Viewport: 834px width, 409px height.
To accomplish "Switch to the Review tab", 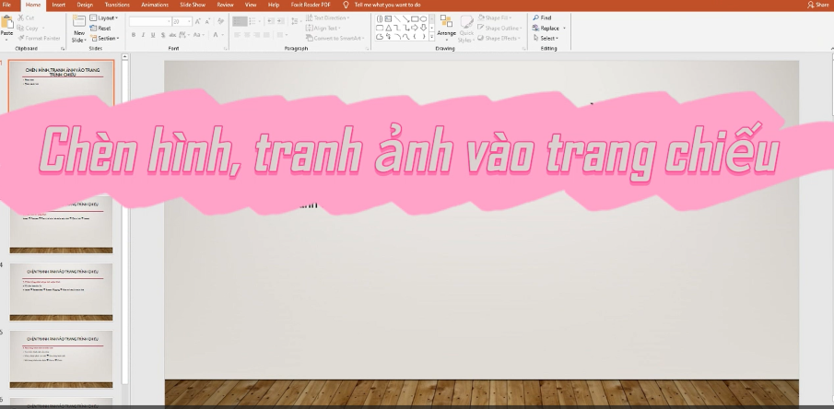I will (x=225, y=5).
